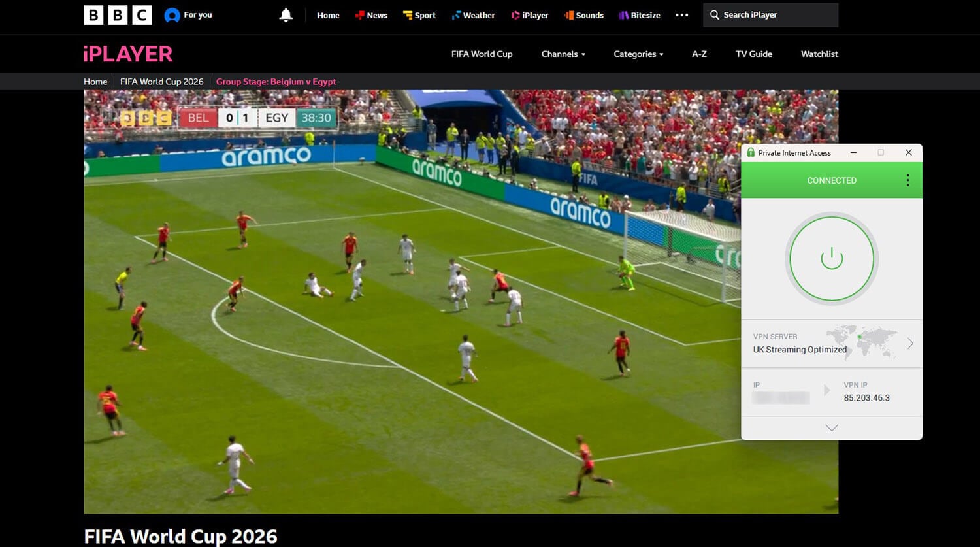Click the search magnifier icon

point(715,15)
